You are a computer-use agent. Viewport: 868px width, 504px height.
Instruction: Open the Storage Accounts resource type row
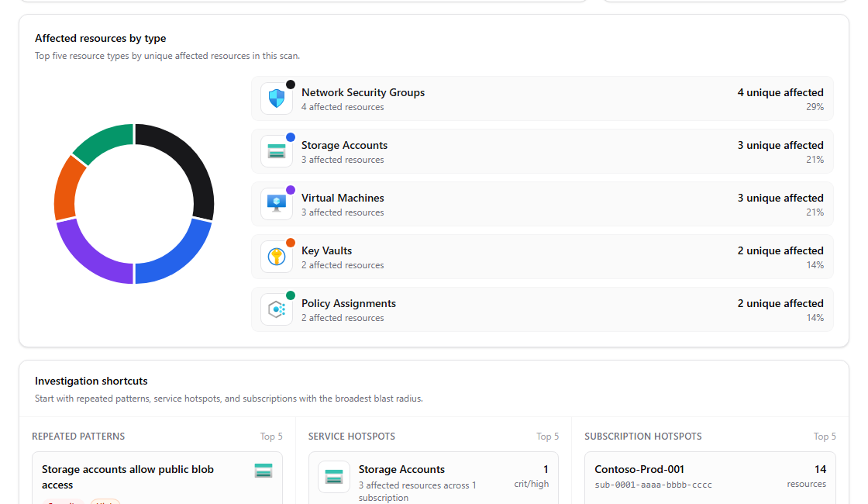pos(542,151)
